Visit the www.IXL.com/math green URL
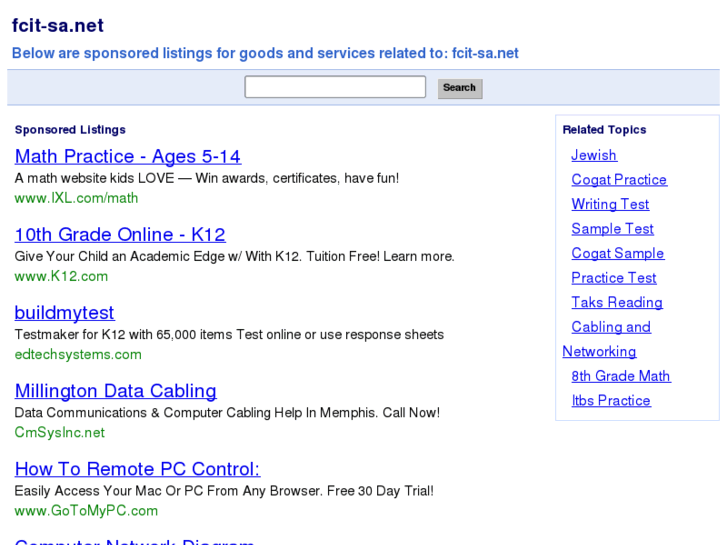The image size is (727, 545). (x=76, y=198)
